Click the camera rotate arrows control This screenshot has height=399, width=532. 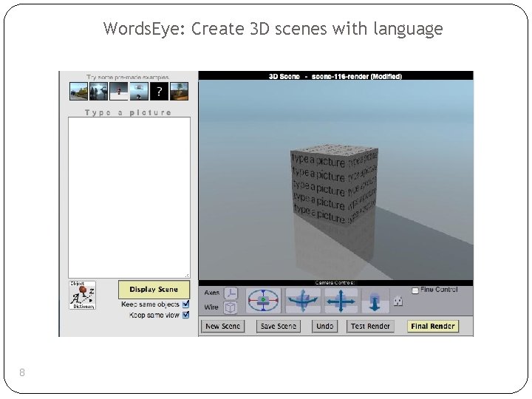(x=303, y=300)
